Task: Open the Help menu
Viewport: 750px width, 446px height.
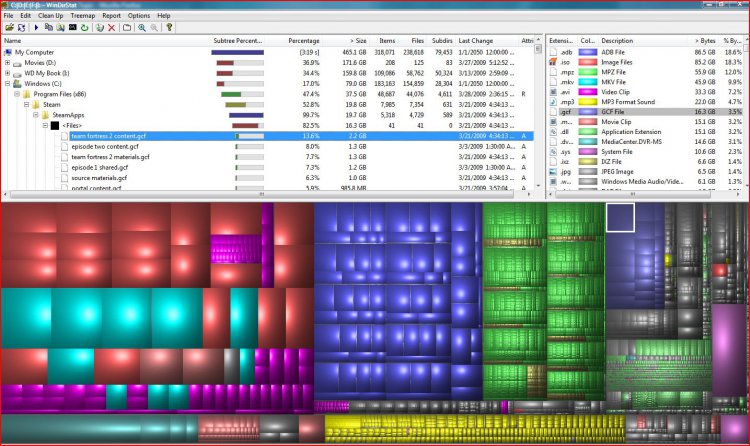Action: 164,15
